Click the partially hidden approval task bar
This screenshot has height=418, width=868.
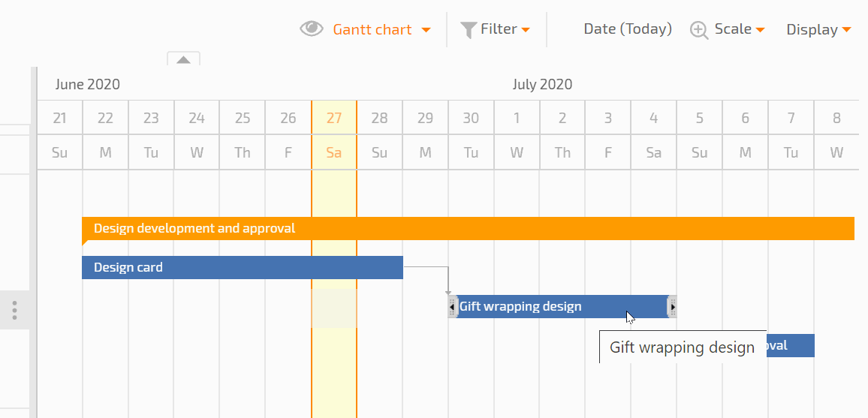pyautogui.click(x=791, y=345)
